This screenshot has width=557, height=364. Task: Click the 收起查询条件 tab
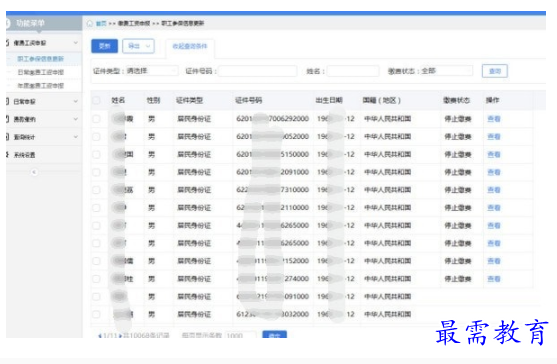pos(190,46)
